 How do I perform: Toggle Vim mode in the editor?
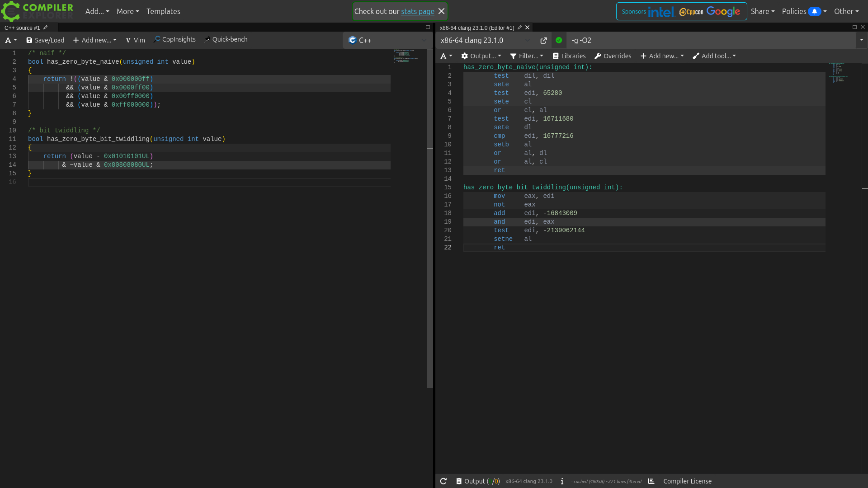click(135, 40)
